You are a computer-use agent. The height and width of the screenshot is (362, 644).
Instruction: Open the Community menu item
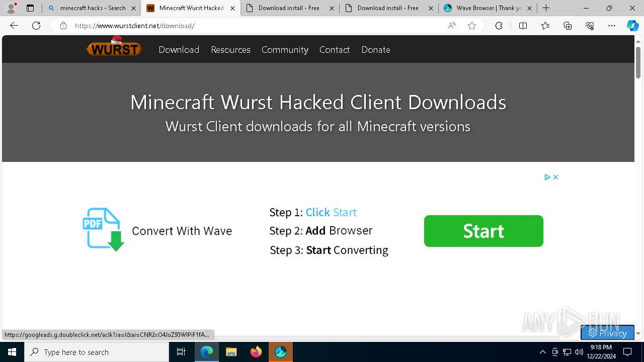point(285,49)
